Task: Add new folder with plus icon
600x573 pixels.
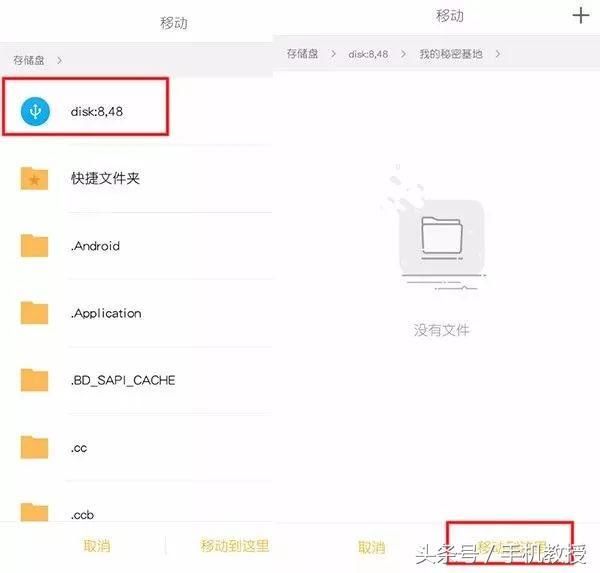Action: (x=580, y=16)
